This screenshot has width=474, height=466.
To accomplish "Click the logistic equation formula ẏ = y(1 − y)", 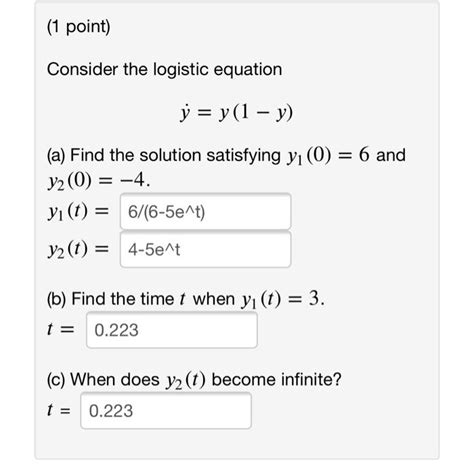I will 236,113.
